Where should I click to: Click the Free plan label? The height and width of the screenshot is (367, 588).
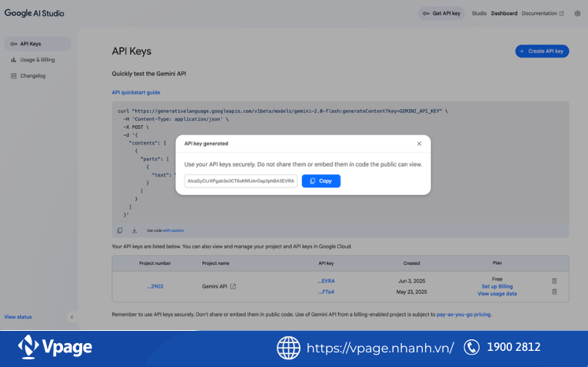pyautogui.click(x=497, y=279)
